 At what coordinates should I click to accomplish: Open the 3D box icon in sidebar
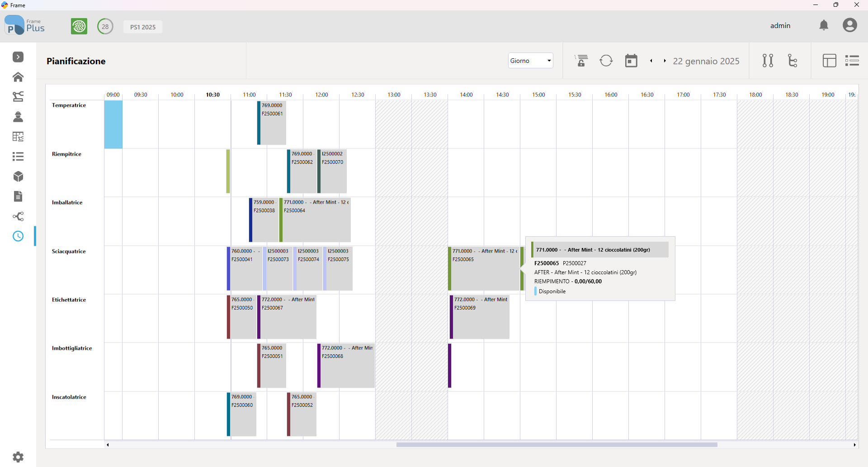(x=18, y=176)
